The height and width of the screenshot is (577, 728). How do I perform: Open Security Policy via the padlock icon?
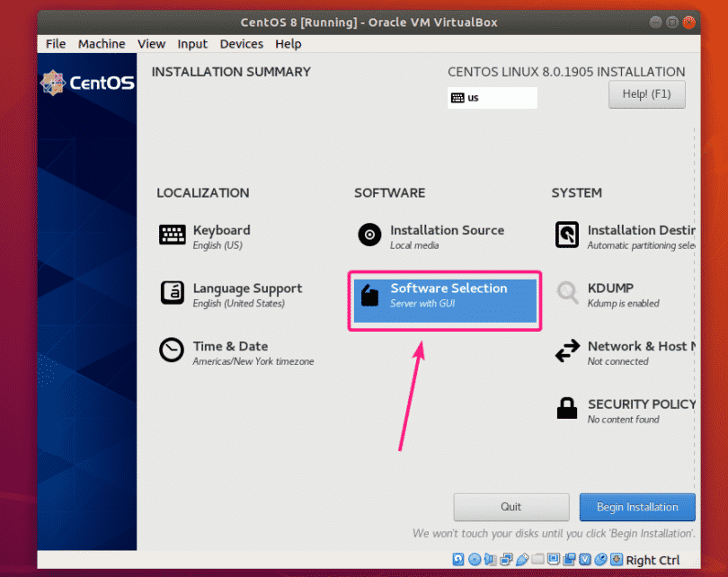coord(567,409)
